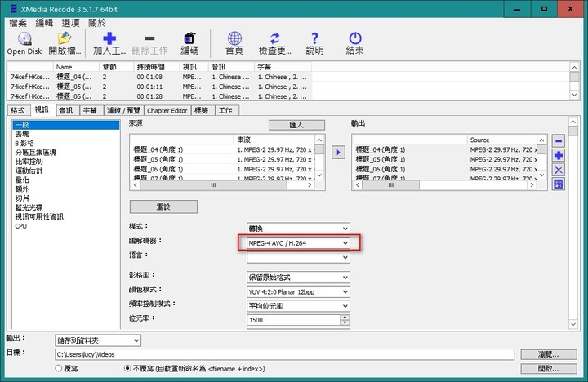Switch to the 音訊 tab
The height and width of the screenshot is (382, 588).
(66, 110)
